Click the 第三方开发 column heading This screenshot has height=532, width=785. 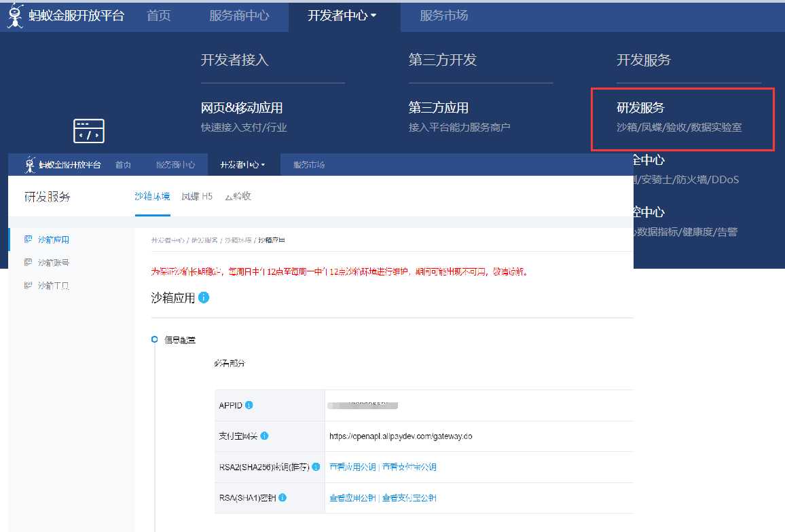pos(443,60)
